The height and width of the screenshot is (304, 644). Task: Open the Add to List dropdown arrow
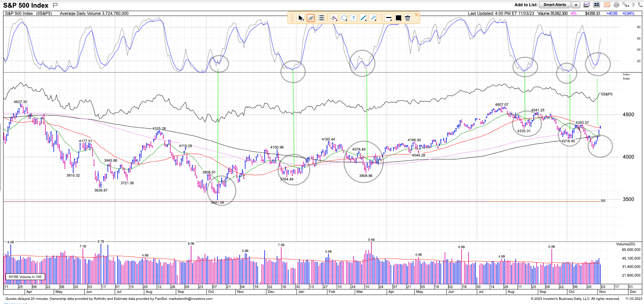576,5
